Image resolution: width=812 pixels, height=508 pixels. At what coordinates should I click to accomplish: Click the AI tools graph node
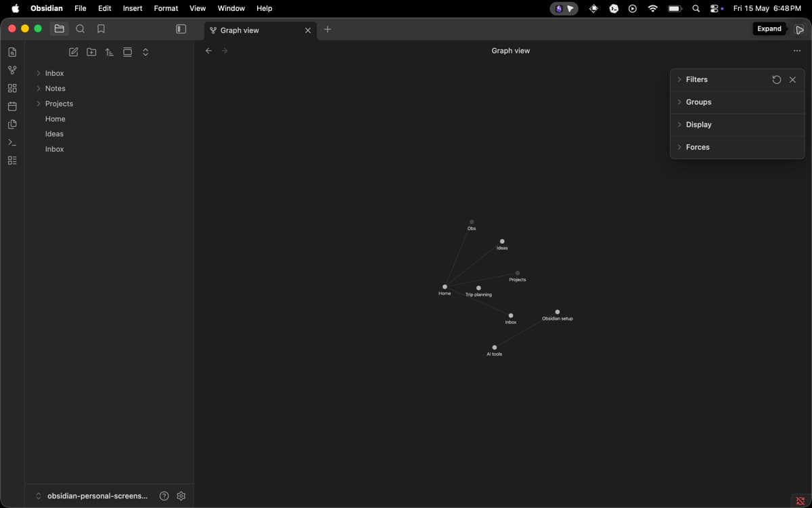point(495,347)
